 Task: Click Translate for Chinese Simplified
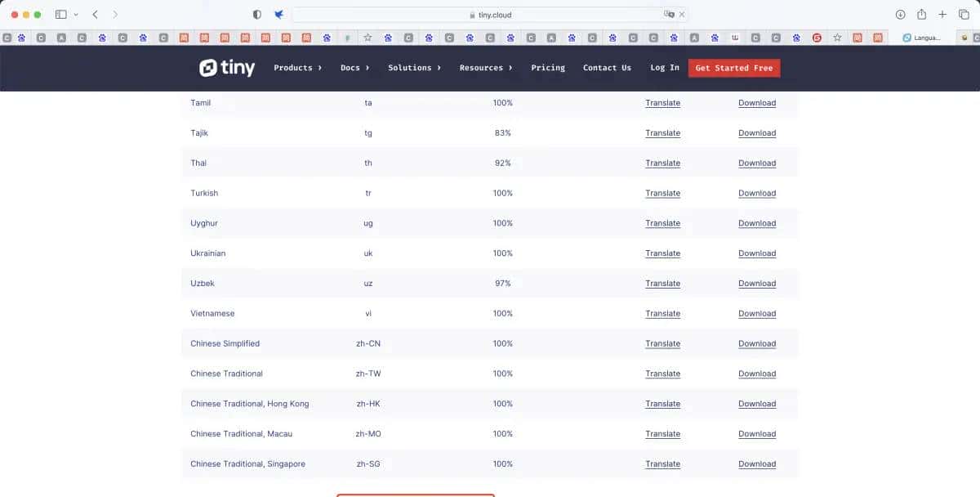point(662,344)
